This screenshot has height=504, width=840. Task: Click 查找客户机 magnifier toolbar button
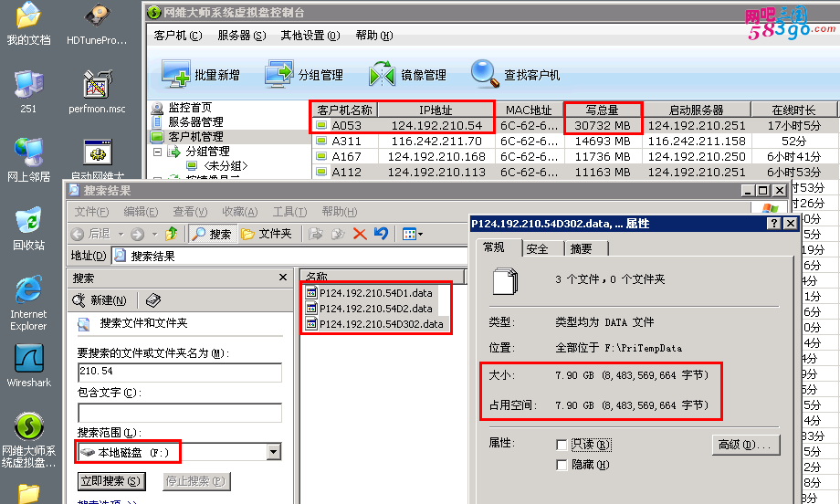pyautogui.click(x=515, y=75)
